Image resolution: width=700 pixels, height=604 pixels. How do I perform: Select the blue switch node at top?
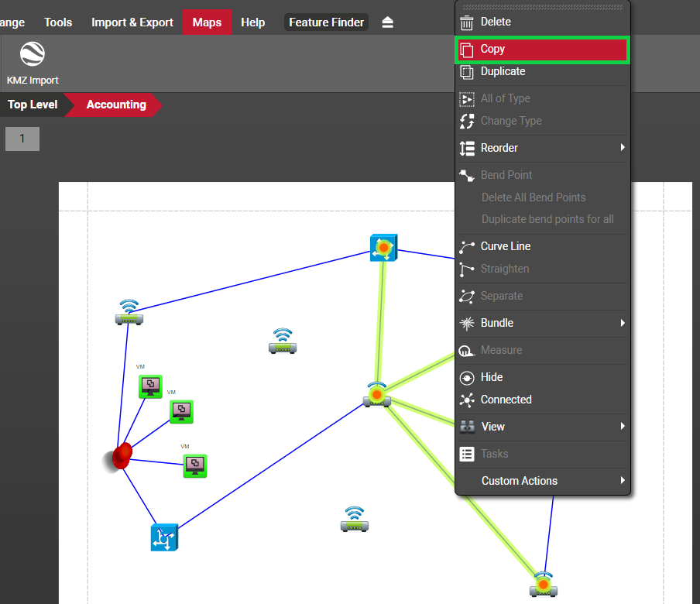(x=383, y=247)
